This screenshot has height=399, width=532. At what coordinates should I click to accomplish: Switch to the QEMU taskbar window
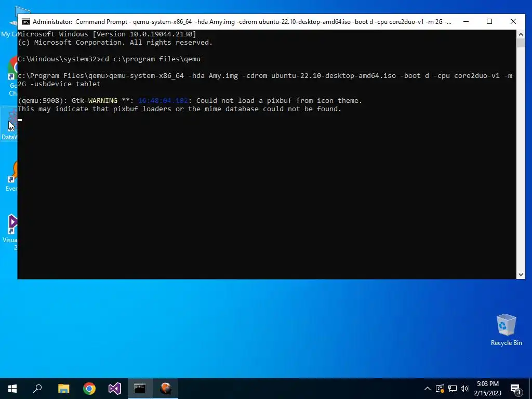pyautogui.click(x=166, y=389)
